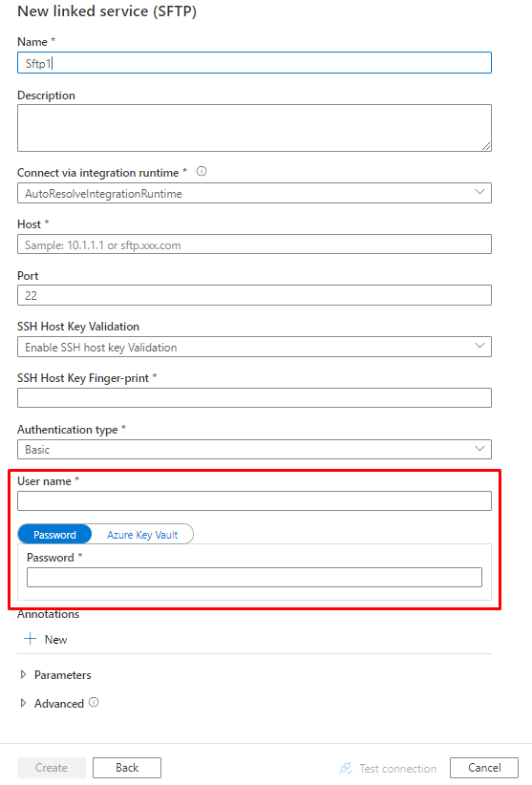Image resolution: width=532 pixels, height=785 pixels.
Task: Click the User name text field
Action: (x=254, y=500)
